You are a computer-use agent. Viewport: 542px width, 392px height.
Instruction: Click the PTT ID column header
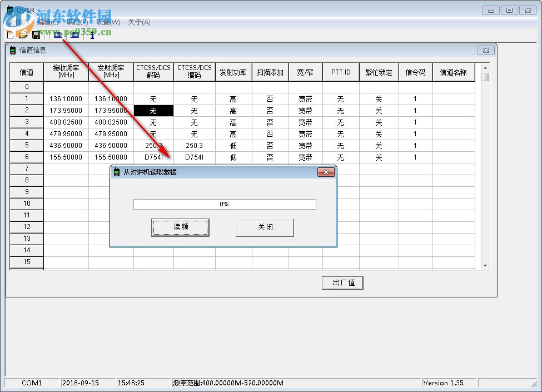coord(341,72)
